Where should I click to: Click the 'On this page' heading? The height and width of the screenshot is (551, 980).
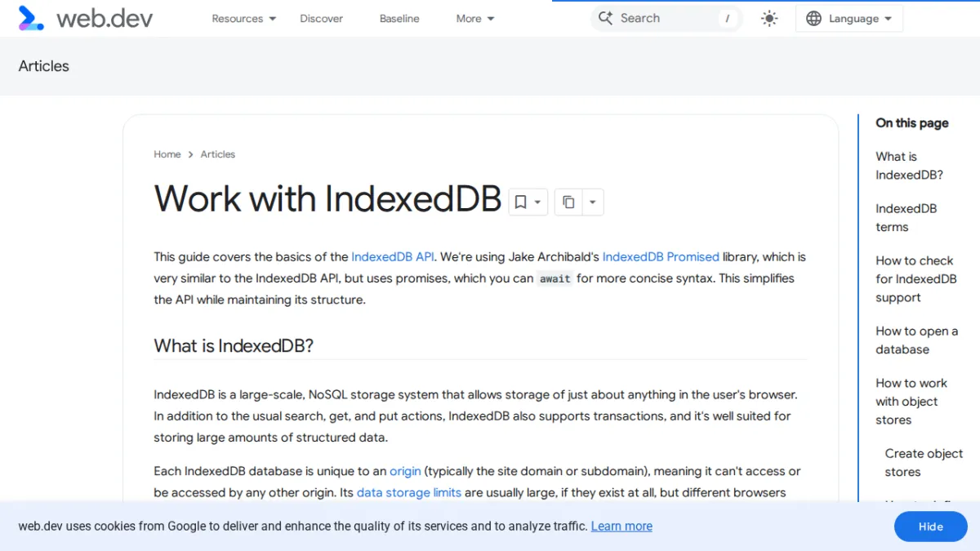point(912,123)
